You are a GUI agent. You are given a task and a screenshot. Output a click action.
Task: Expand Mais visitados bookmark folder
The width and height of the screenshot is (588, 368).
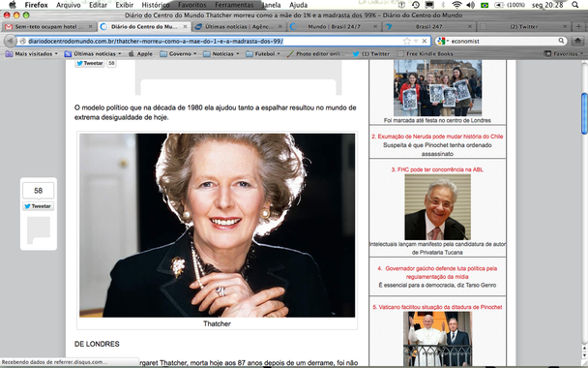(x=32, y=53)
